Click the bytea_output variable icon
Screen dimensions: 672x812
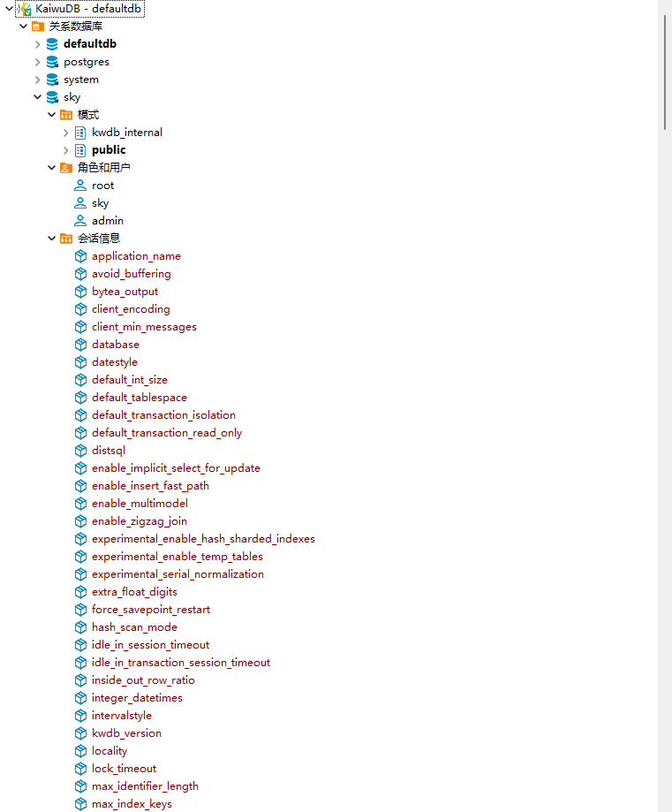[80, 292]
